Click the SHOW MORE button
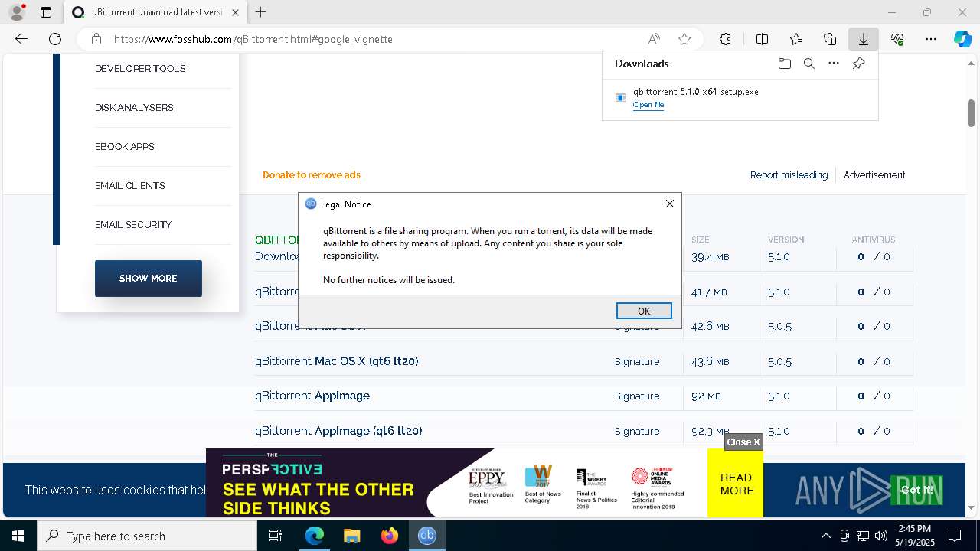980x551 pixels. pos(149,279)
